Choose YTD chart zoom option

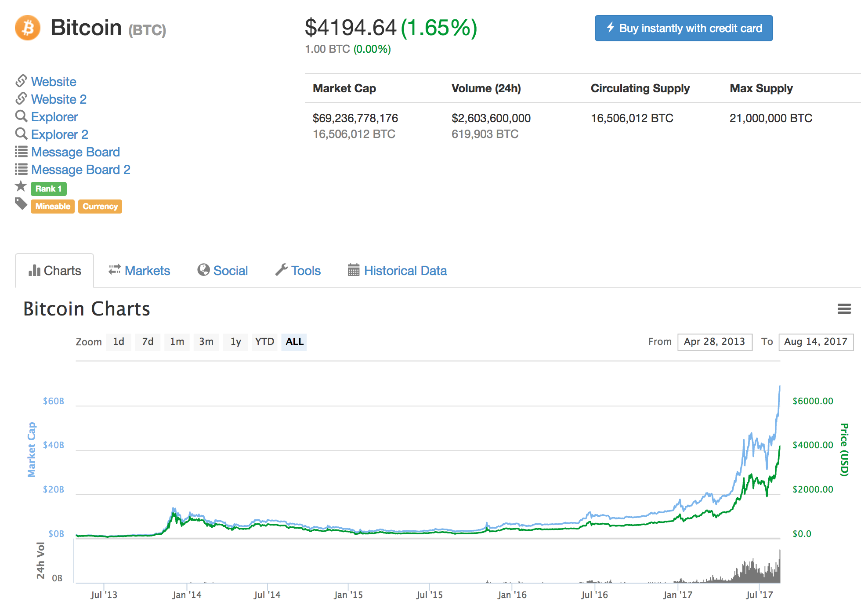[x=264, y=342]
